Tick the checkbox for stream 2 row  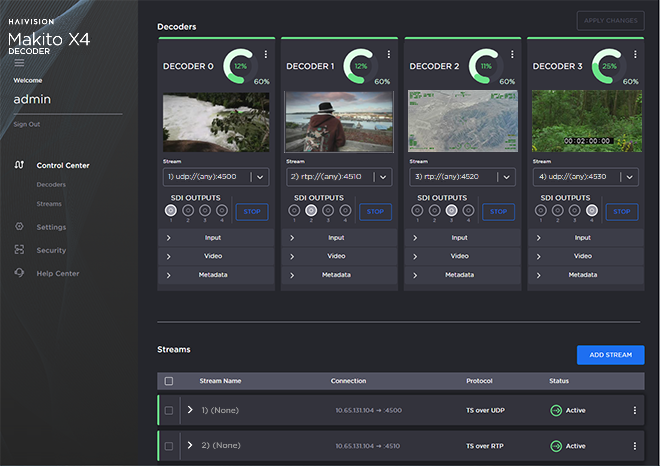(x=169, y=446)
